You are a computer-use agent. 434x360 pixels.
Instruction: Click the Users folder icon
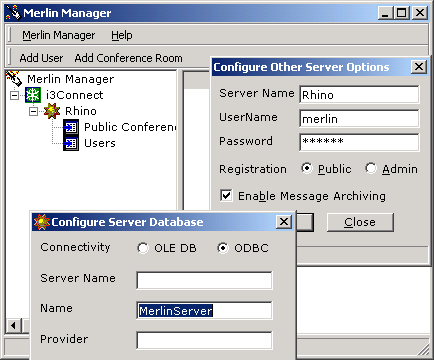click(71, 143)
